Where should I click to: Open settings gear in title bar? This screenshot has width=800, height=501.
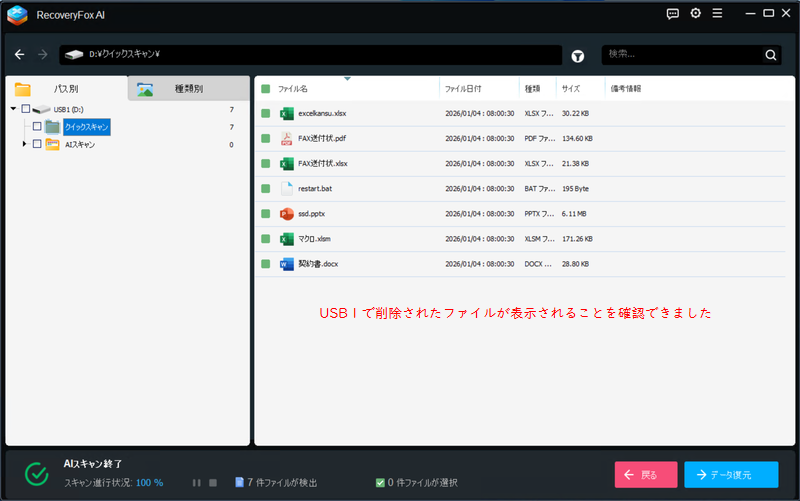click(x=695, y=14)
